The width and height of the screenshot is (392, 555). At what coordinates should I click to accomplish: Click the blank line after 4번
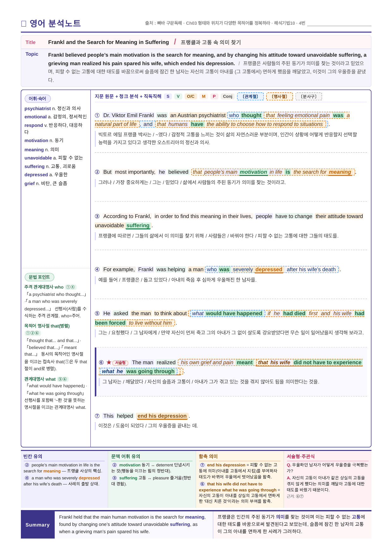339,23
